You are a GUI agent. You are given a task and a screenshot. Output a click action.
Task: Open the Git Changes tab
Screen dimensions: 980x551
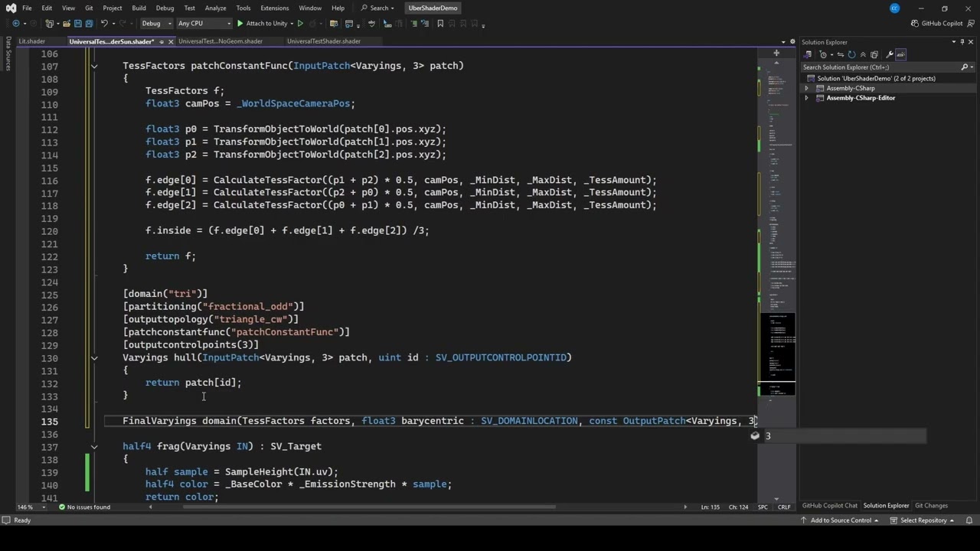click(x=931, y=506)
